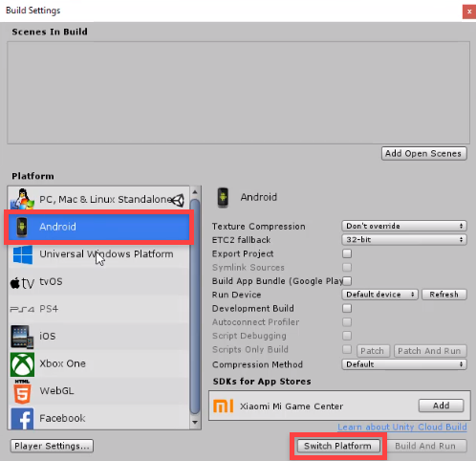Open the Compression Method dropdown
This screenshot has height=461, width=476.
[x=404, y=364]
